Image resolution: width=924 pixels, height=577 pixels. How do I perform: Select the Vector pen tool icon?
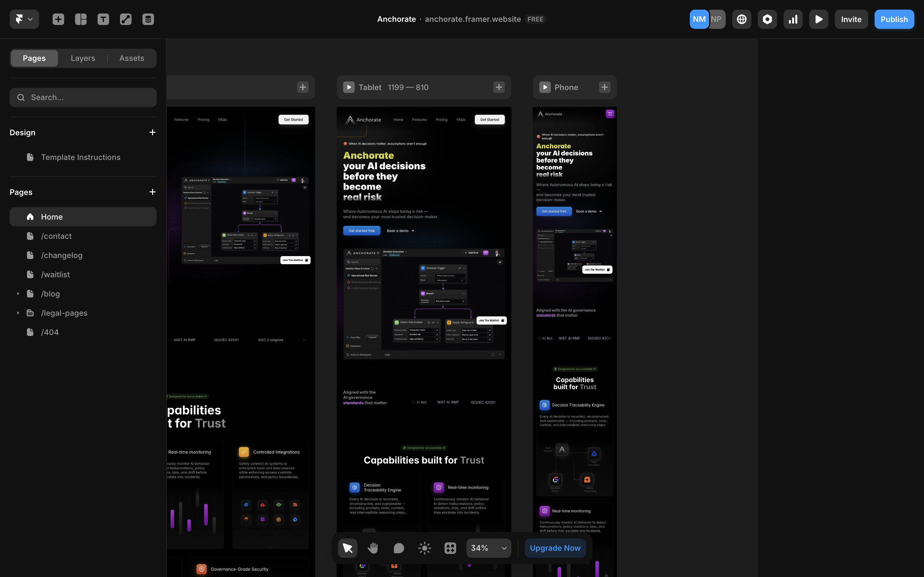[x=126, y=19]
